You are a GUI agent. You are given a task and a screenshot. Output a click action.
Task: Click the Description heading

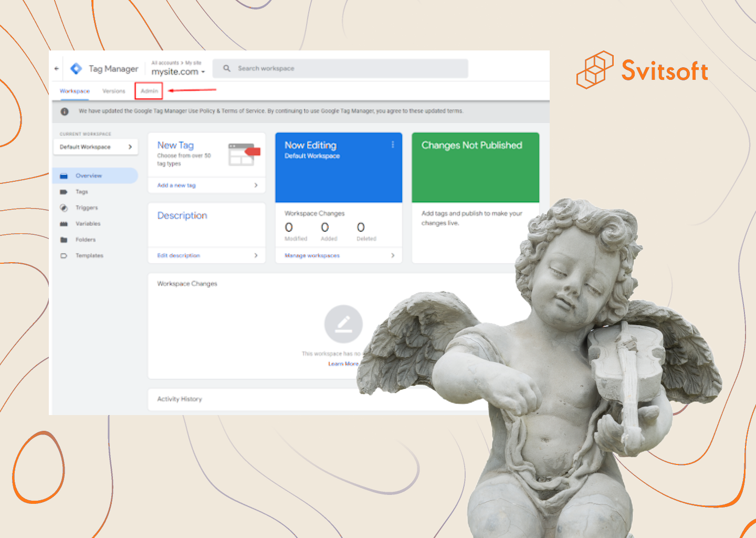[182, 215]
